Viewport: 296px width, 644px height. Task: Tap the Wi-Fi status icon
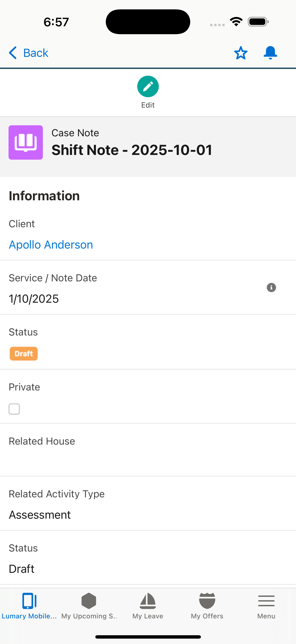point(236,22)
